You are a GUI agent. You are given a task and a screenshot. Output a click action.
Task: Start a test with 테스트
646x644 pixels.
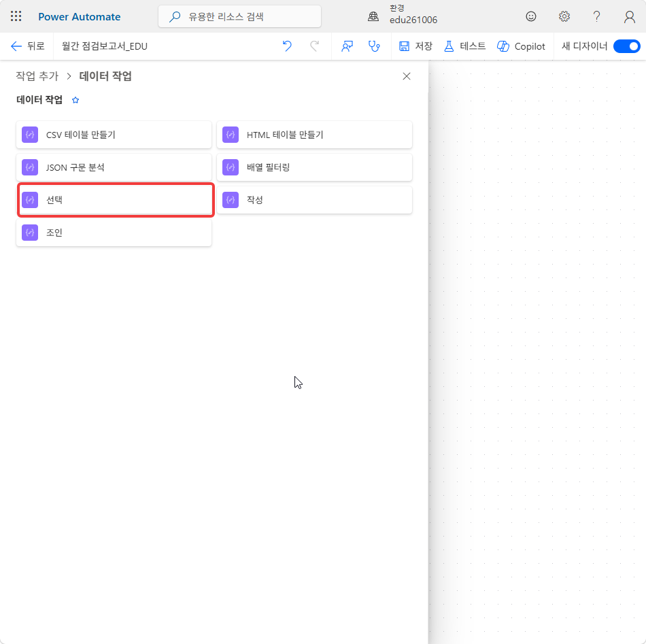[x=464, y=46]
